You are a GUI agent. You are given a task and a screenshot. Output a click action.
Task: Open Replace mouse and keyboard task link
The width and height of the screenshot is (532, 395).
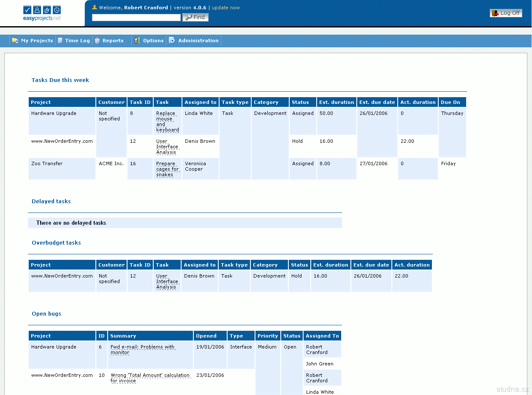[x=168, y=122]
